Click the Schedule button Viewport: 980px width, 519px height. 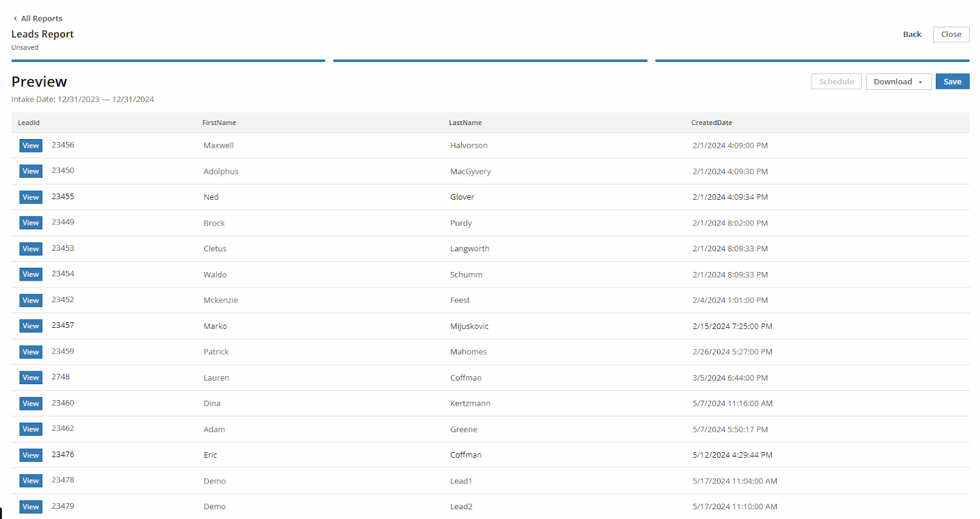(x=836, y=81)
